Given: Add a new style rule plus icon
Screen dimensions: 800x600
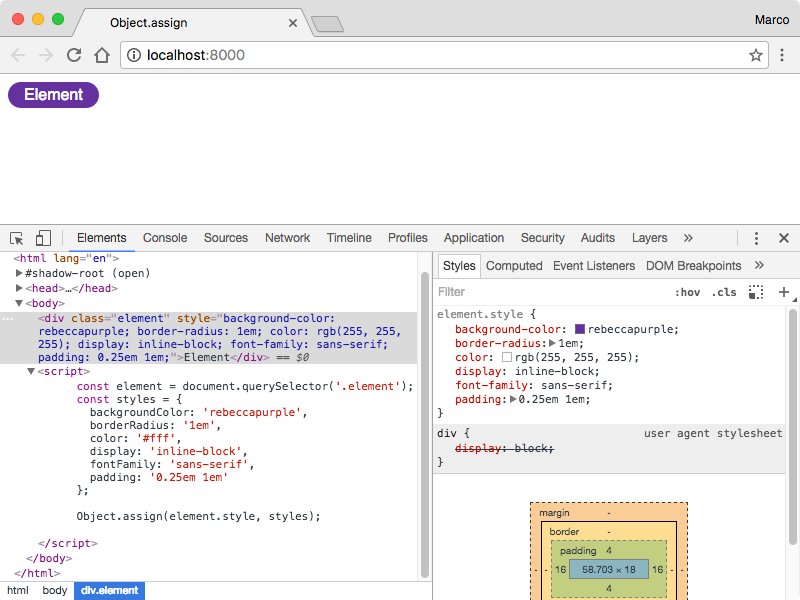Looking at the screenshot, I should 784,292.
